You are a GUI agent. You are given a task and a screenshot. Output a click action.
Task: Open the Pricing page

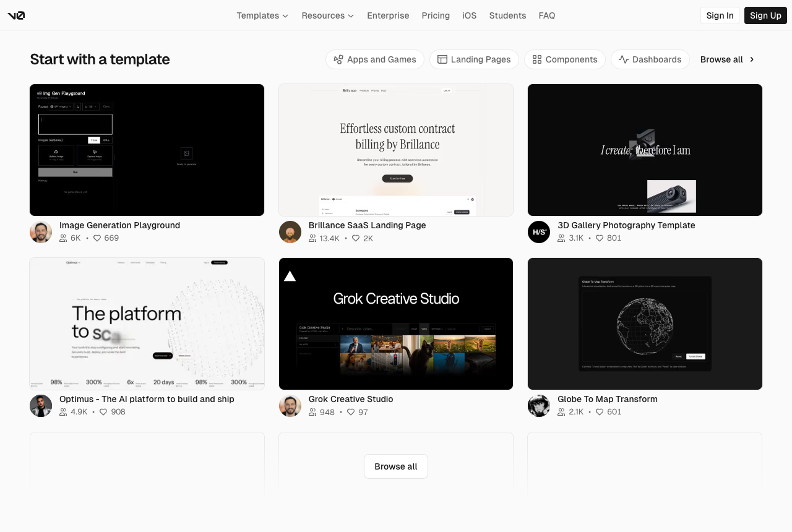(436, 15)
